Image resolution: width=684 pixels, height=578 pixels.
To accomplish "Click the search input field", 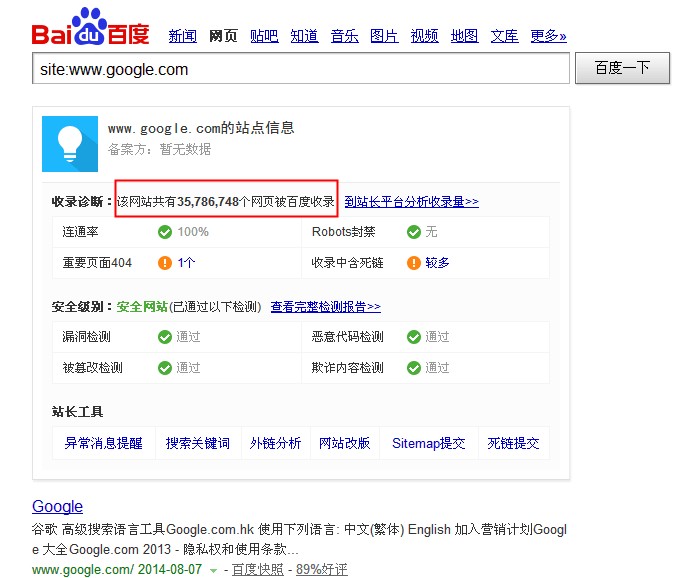I will (300, 69).
